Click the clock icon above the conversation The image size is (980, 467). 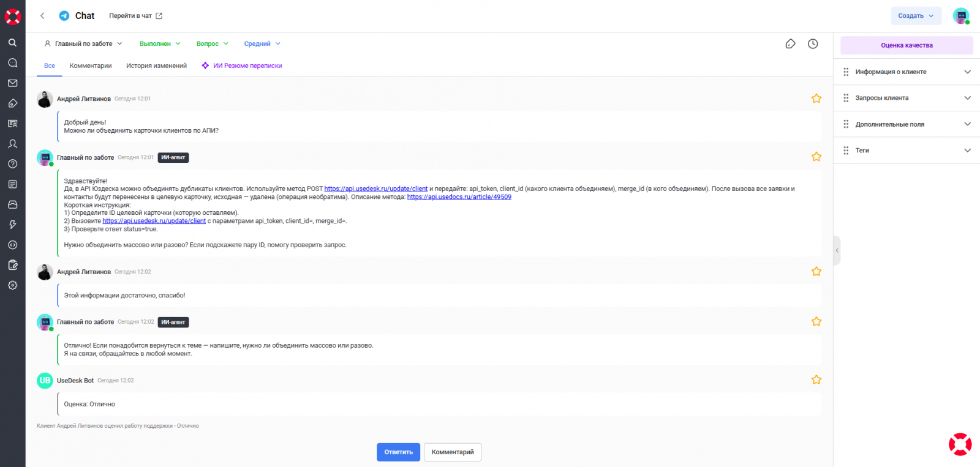point(813,44)
